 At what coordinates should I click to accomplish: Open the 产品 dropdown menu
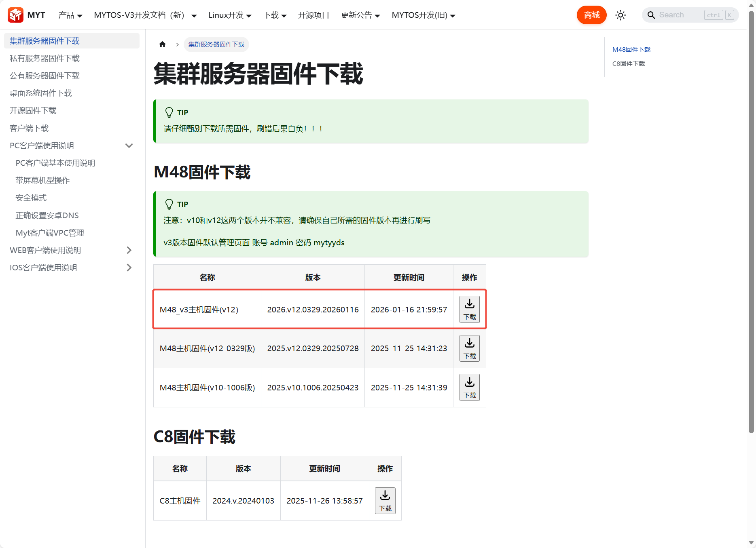70,15
